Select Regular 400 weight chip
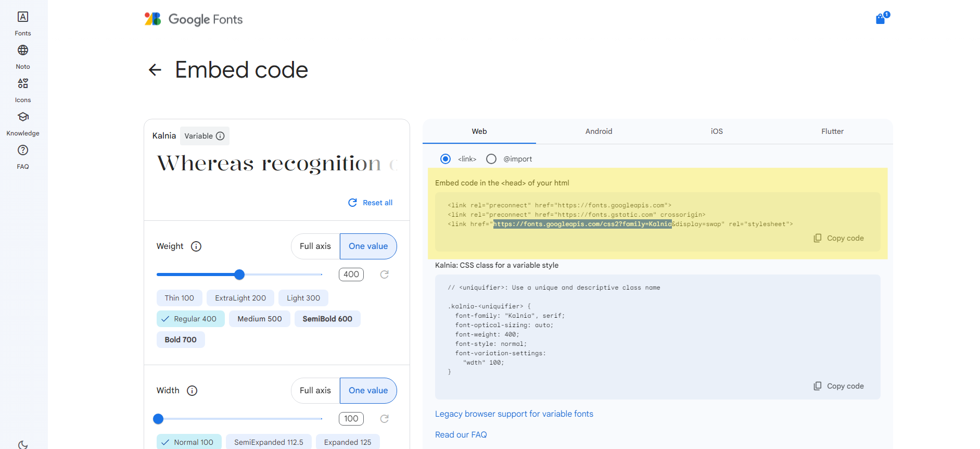980x449 pixels. pos(190,319)
